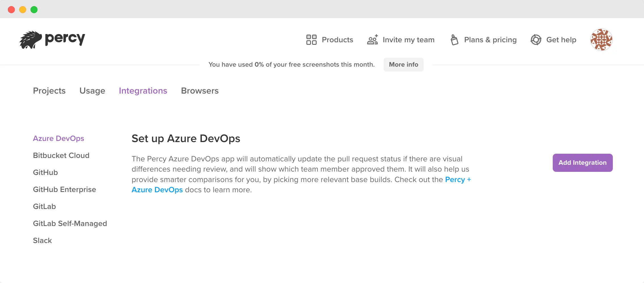Viewport: 644px width, 283px height.
Task: Click the macOS green fullscreen window button
Action: point(34,10)
